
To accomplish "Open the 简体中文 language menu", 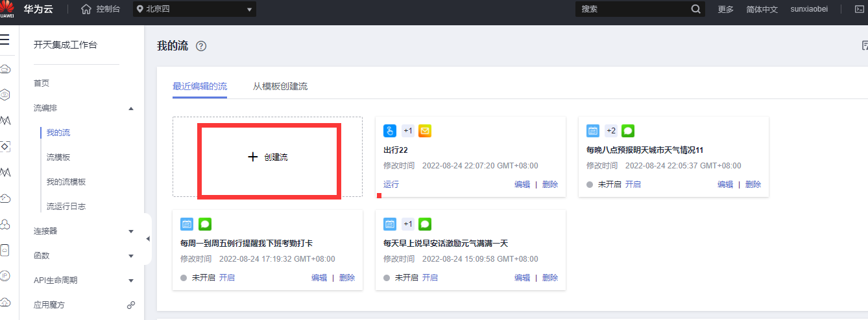I will click(x=762, y=9).
